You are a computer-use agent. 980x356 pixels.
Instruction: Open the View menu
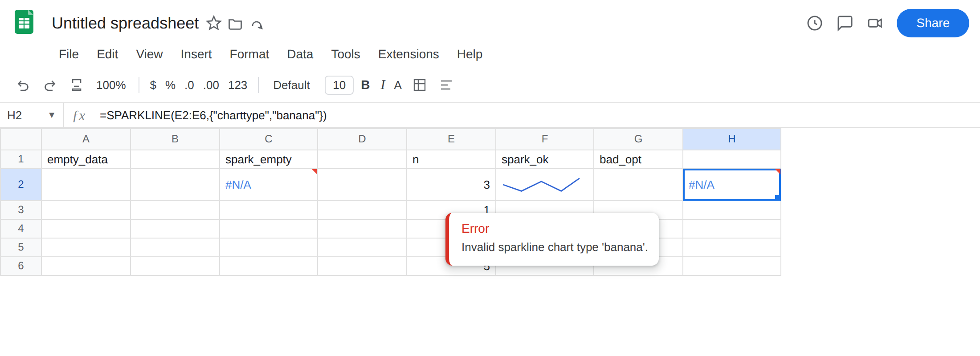pyautogui.click(x=149, y=54)
